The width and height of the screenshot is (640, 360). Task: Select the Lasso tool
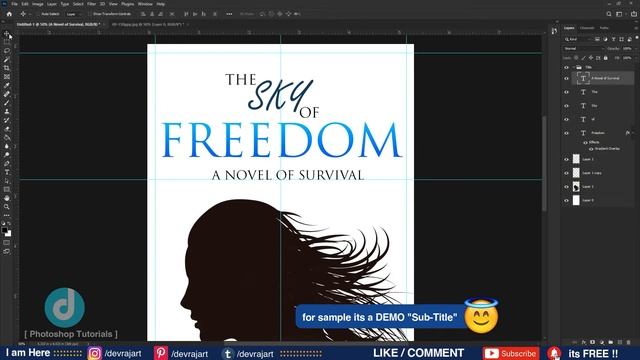[7, 51]
